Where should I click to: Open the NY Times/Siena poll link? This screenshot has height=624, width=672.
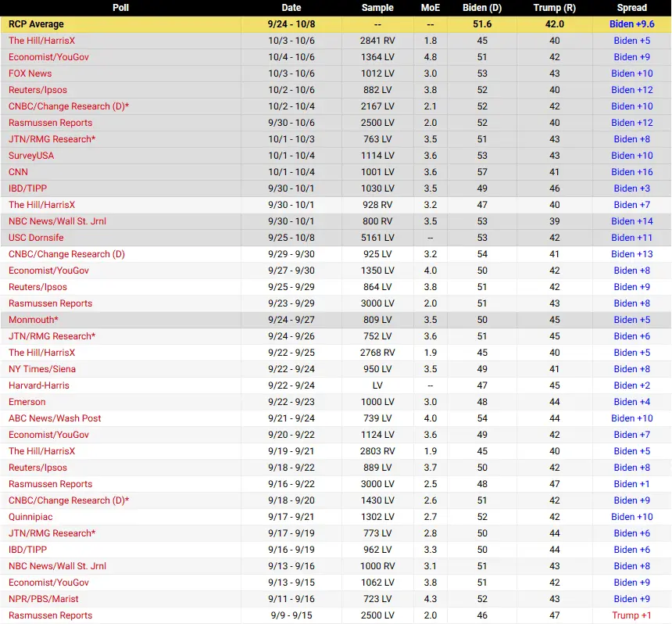[42, 369]
